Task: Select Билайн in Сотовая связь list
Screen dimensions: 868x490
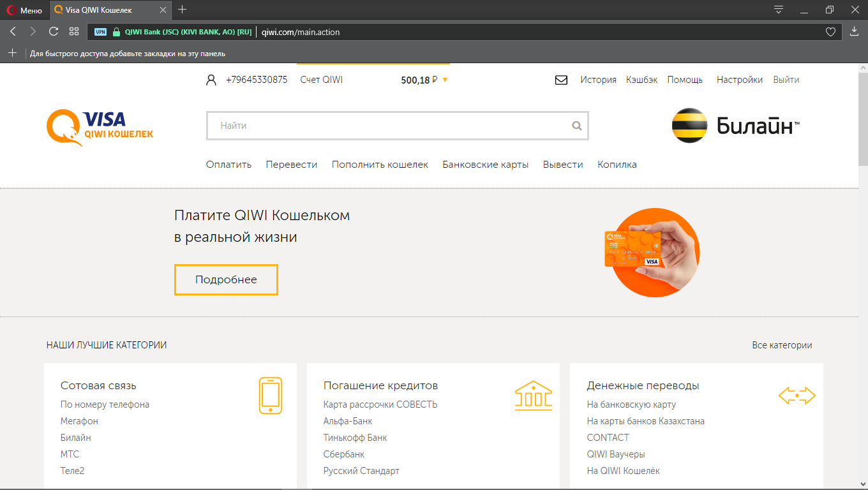Action: 76,438
